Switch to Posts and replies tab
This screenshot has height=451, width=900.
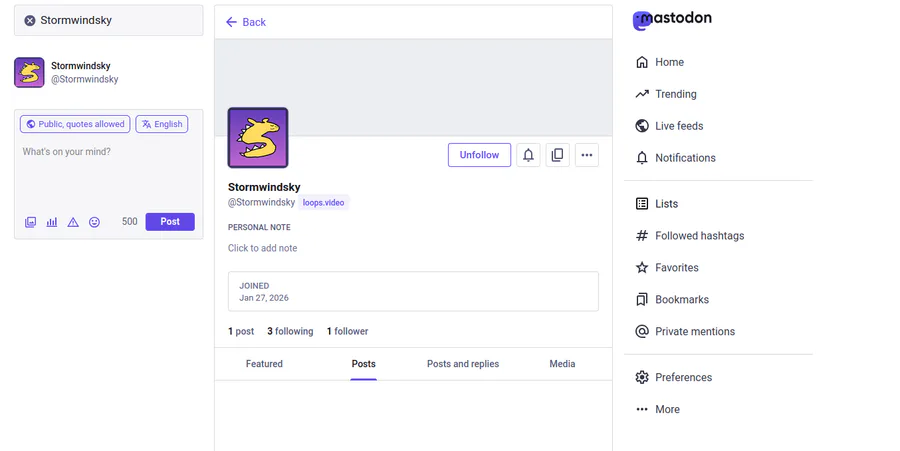(463, 364)
